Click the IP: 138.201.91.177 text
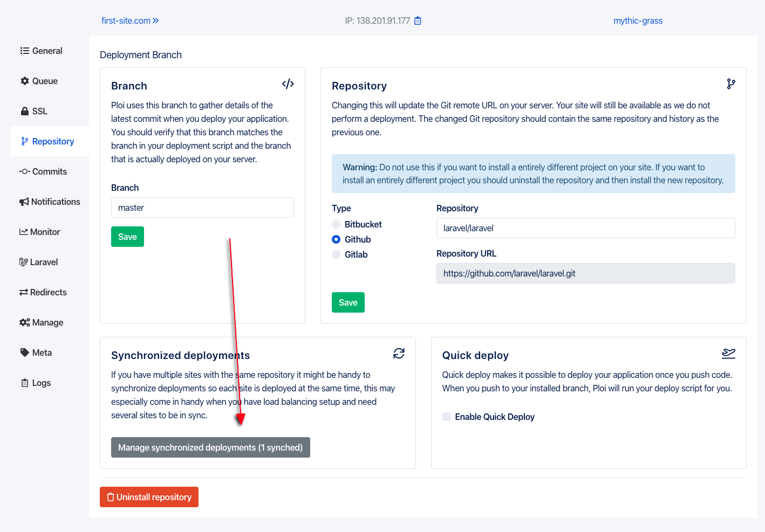This screenshot has width=765, height=532. coord(378,20)
